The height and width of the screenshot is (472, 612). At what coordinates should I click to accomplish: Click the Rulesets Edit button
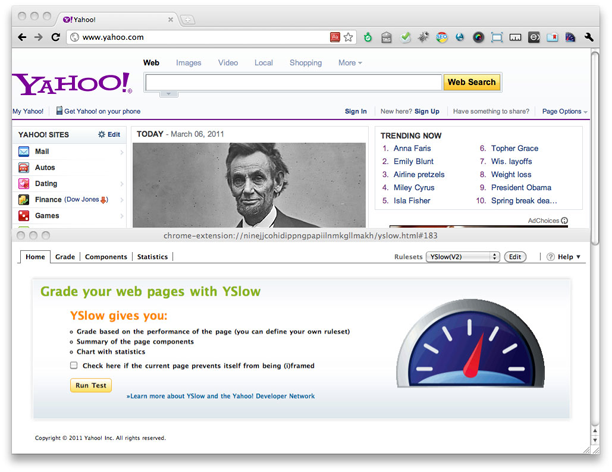tap(515, 256)
